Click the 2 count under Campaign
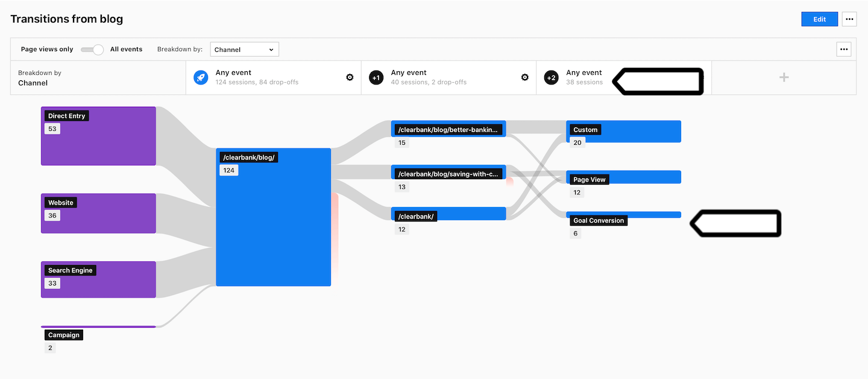The height and width of the screenshot is (379, 868). (50, 348)
